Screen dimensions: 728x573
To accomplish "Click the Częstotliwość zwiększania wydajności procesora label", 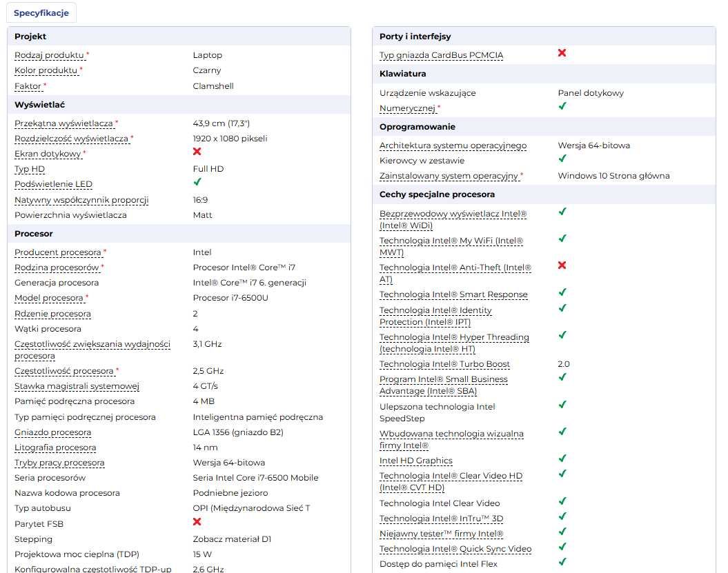I will pos(92,350).
